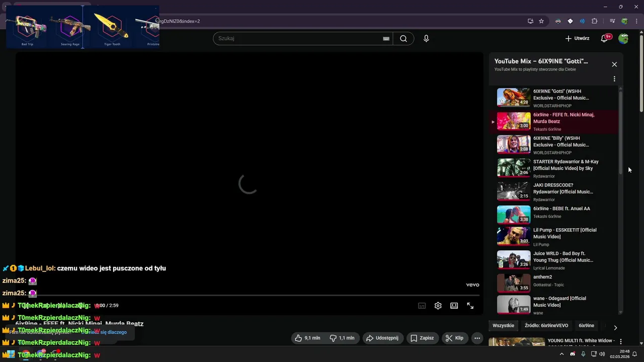Enter fullscreen with the expand icon

pos(470,306)
